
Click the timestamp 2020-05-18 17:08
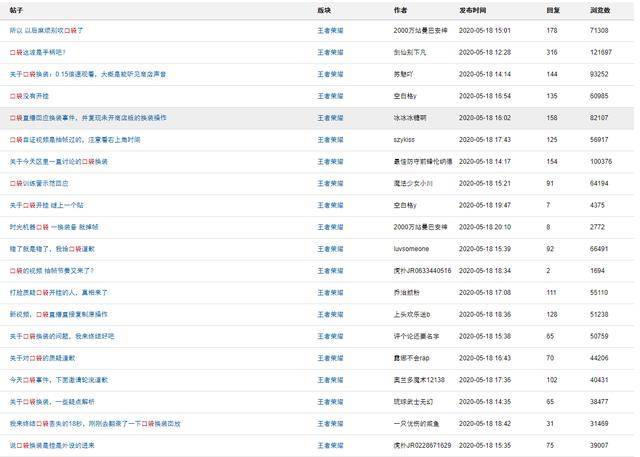coord(485,293)
